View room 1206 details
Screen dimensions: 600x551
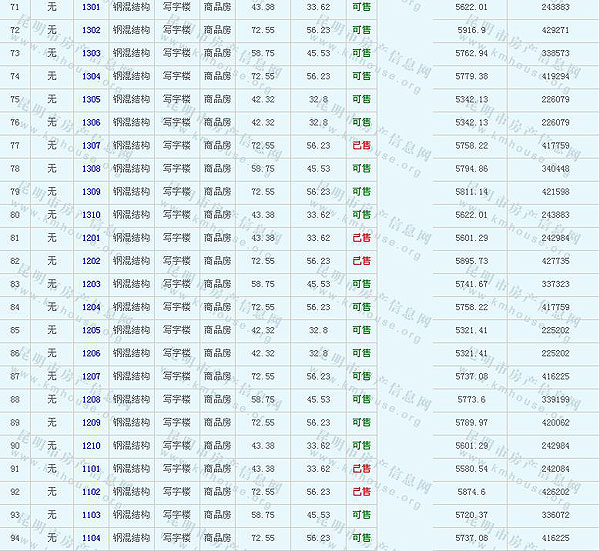pos(91,353)
